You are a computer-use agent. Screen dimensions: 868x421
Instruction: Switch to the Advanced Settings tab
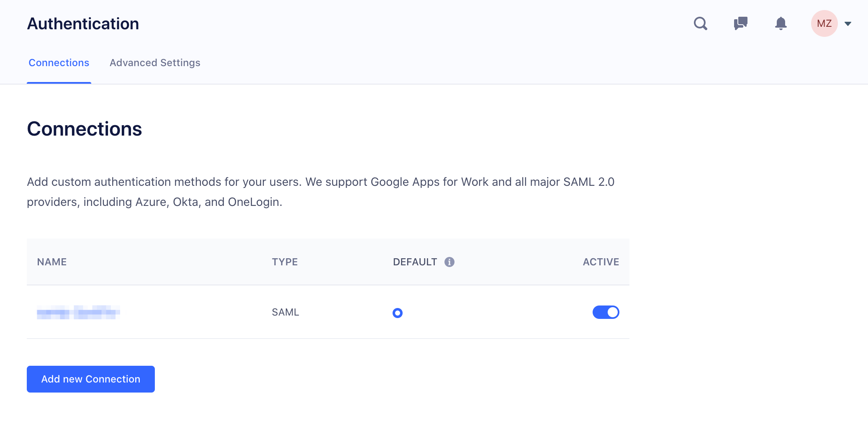pyautogui.click(x=155, y=63)
